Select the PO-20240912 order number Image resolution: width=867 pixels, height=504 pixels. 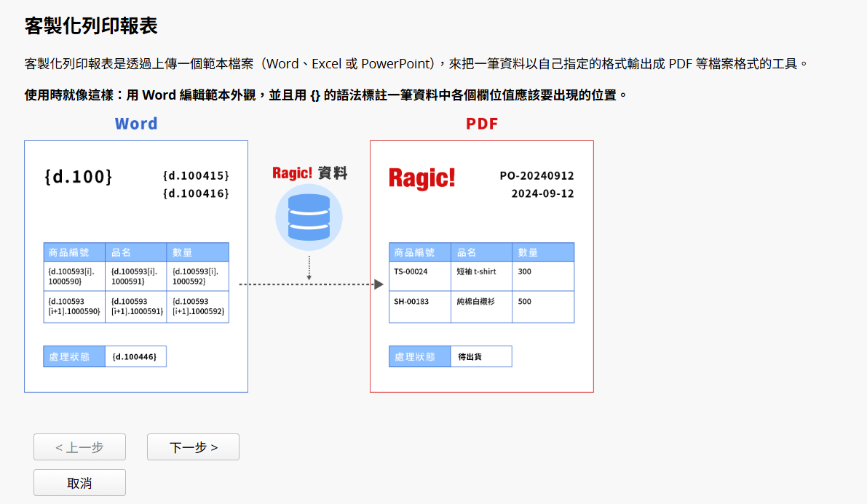tap(537, 176)
